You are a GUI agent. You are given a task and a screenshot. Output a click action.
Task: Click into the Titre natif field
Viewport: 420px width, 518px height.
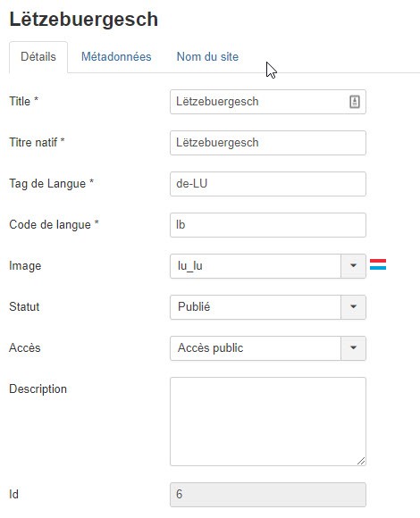(268, 143)
